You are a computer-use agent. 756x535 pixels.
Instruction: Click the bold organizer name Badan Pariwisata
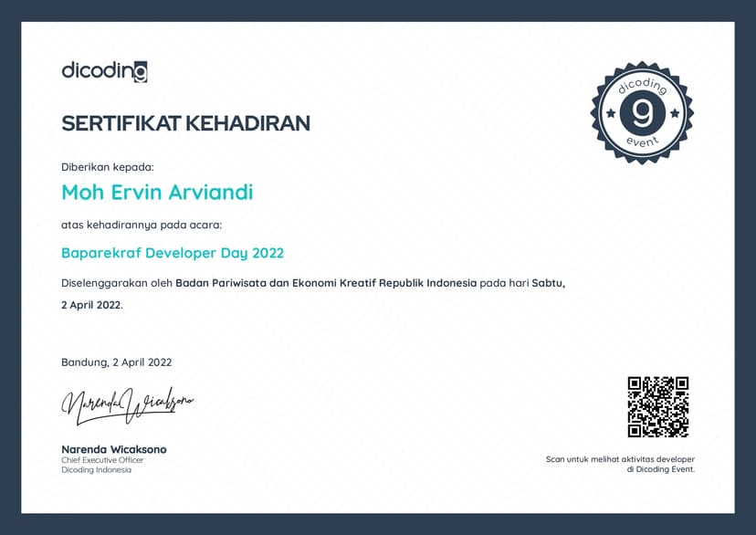(x=326, y=283)
